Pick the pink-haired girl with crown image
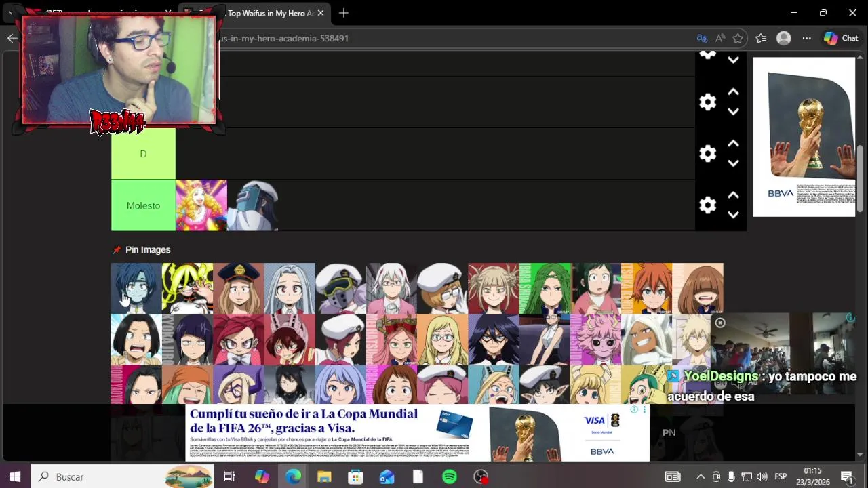 (x=391, y=340)
